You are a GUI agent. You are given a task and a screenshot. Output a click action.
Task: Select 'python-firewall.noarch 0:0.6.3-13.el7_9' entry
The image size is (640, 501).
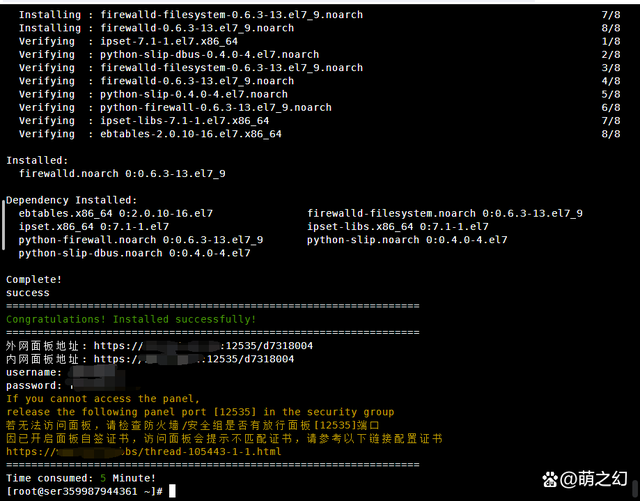[x=141, y=240]
